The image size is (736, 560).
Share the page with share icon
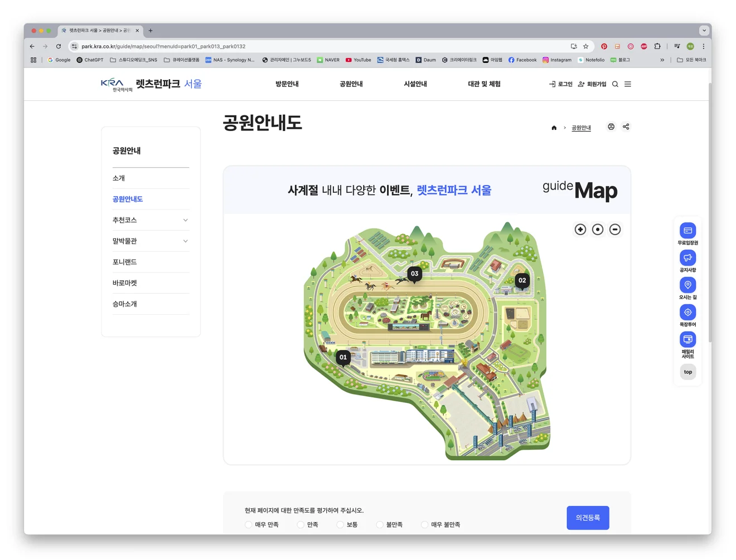(x=626, y=127)
